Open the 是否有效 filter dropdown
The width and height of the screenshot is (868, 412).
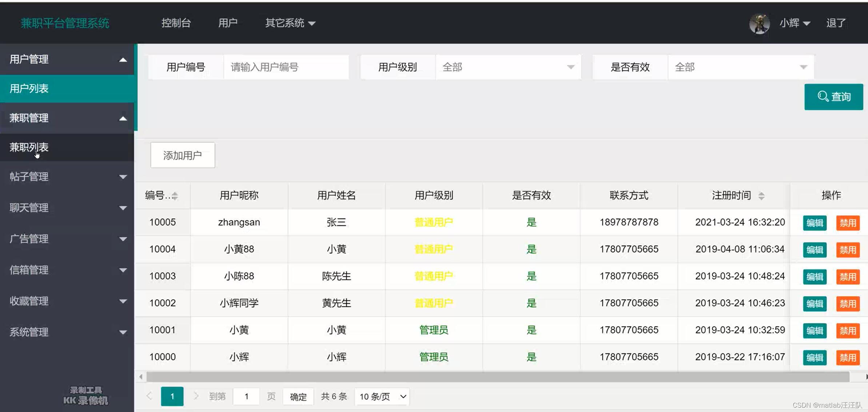741,67
